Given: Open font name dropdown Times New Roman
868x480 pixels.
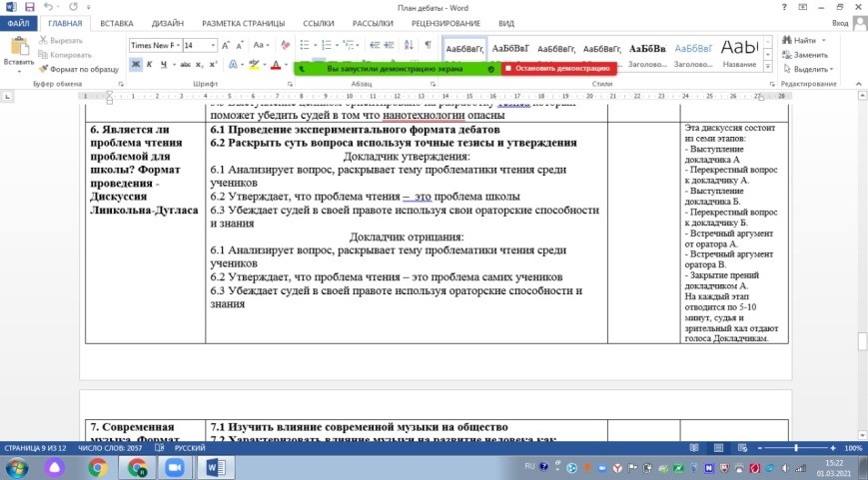Looking at the screenshot, I should pyautogui.click(x=178, y=45).
